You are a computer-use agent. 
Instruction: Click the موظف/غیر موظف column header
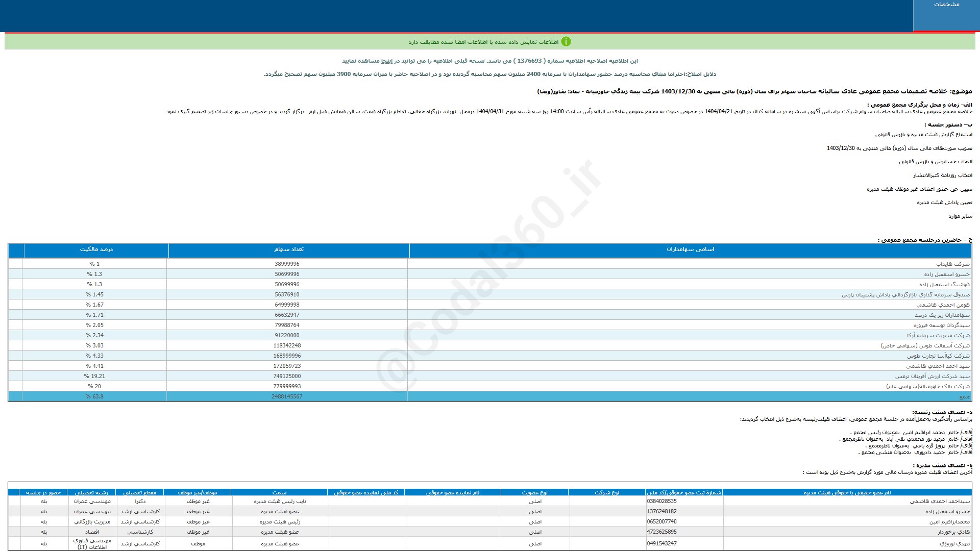pos(197,493)
